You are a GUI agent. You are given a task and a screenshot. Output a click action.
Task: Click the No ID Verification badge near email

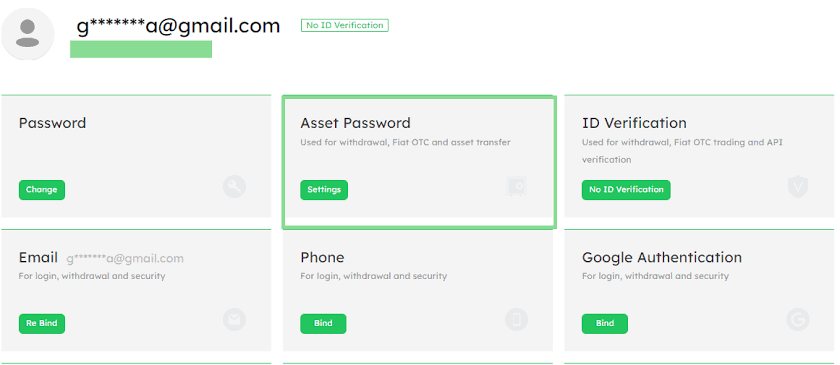click(x=344, y=25)
